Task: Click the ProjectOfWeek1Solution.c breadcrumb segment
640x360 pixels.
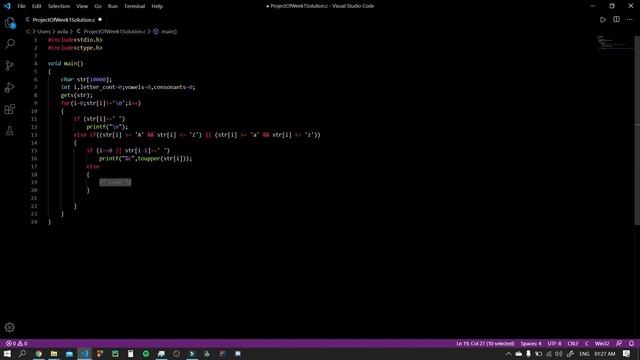Action: [114, 31]
